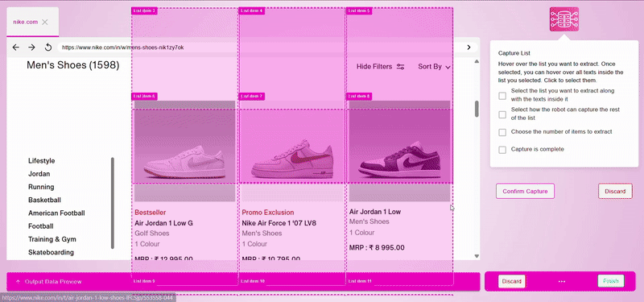
Task: Click 'Men's Shoes (1598)' heading
Action: click(73, 65)
